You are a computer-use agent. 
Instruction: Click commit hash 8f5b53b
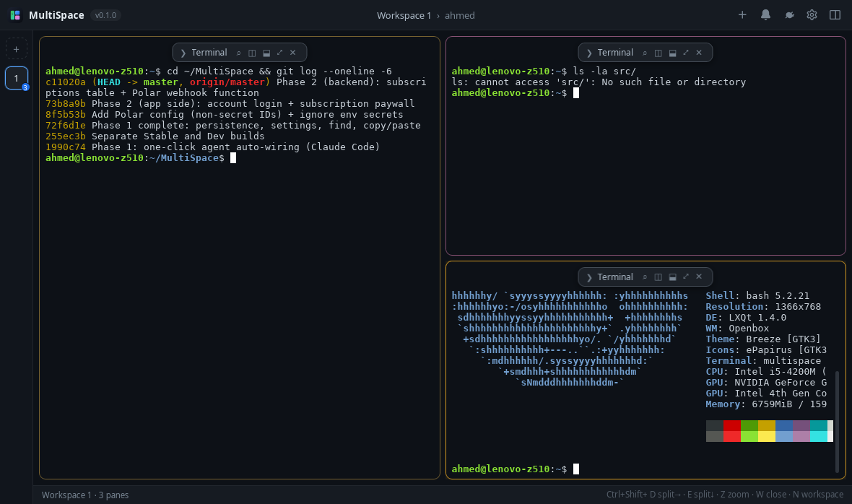66,115
